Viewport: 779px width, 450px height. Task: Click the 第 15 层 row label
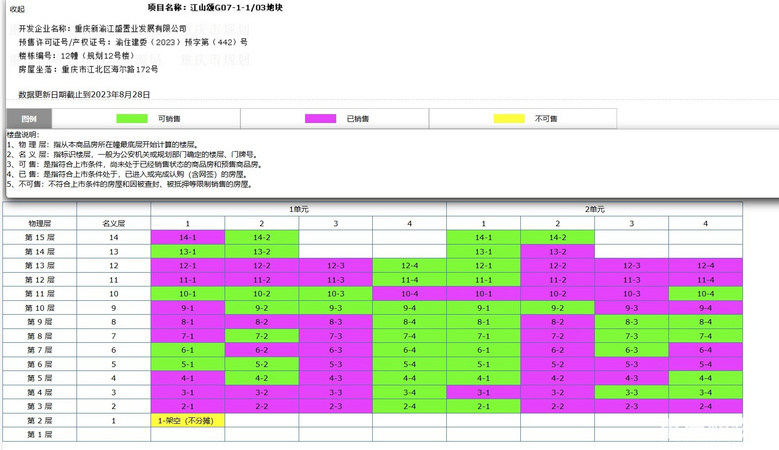40,237
